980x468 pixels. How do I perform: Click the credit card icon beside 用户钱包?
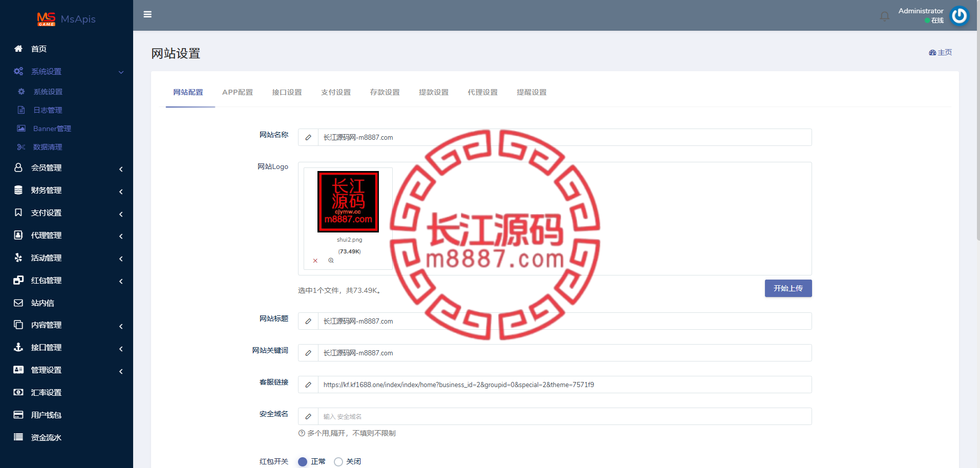click(x=18, y=415)
